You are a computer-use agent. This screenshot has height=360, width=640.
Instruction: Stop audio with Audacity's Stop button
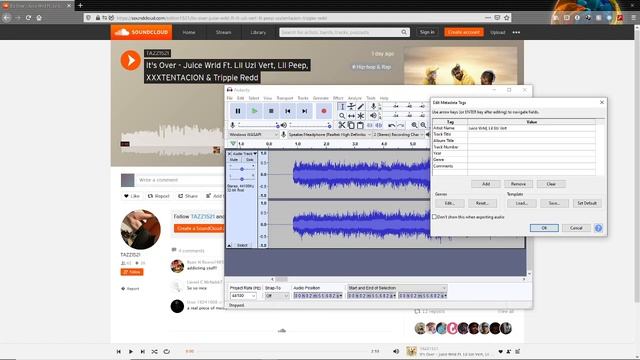[271, 111]
